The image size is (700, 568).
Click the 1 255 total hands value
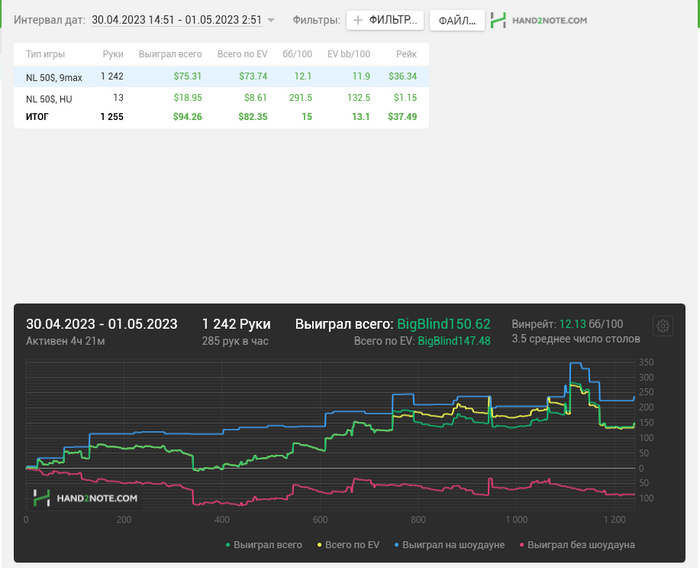(112, 117)
